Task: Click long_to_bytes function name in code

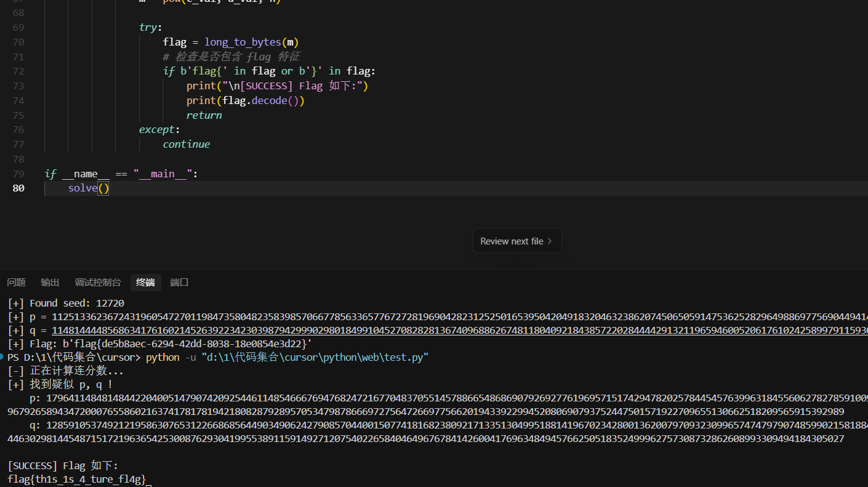Action: 243,42
